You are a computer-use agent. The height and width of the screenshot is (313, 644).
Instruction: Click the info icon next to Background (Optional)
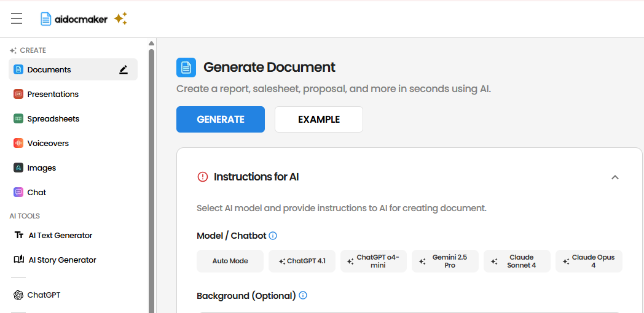[303, 296]
